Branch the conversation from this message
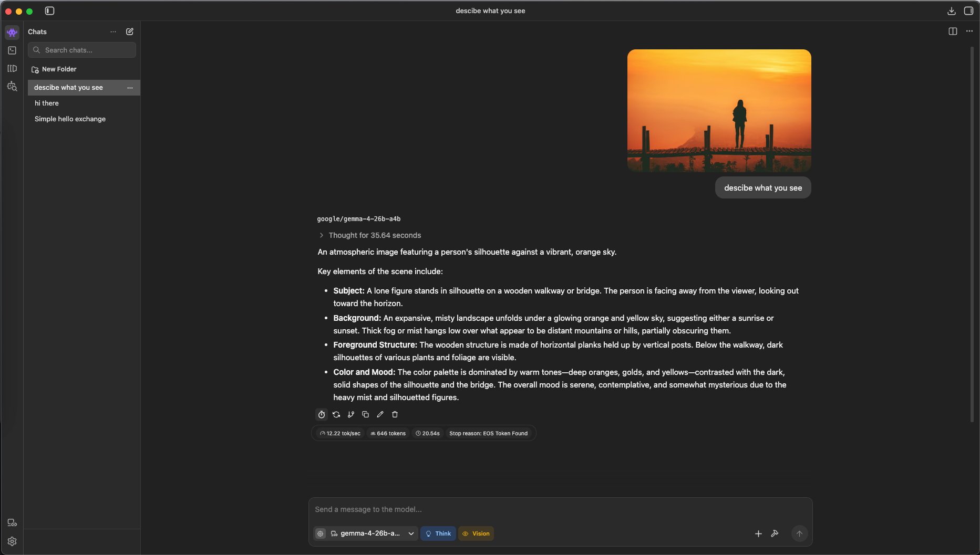Image resolution: width=980 pixels, height=555 pixels. coord(351,414)
